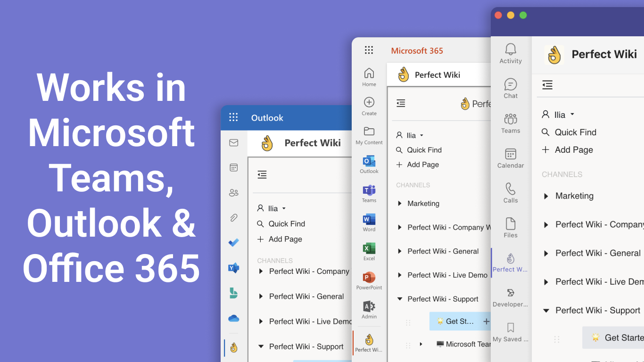Open Ilia user dropdown in Teams window
The height and width of the screenshot is (362, 644).
coord(559,115)
